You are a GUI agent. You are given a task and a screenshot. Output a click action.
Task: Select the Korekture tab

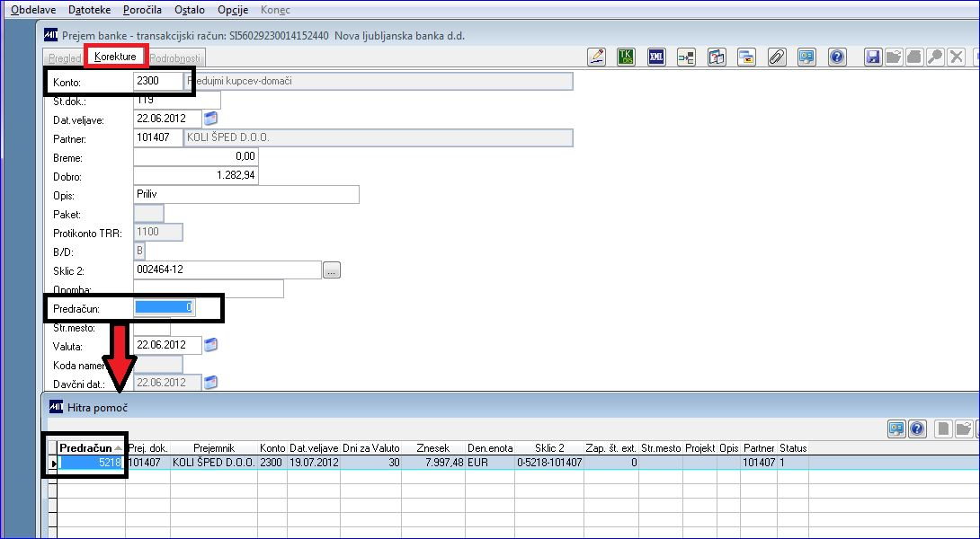tap(115, 57)
